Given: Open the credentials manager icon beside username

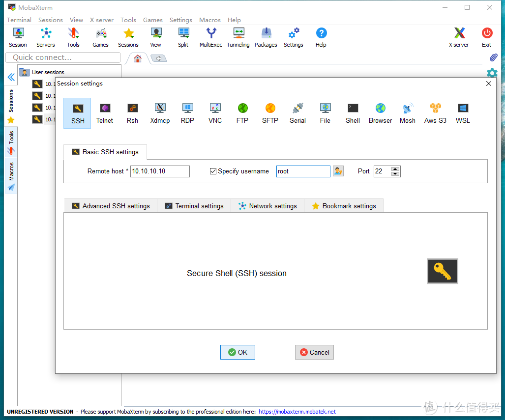Looking at the screenshot, I should (338, 171).
